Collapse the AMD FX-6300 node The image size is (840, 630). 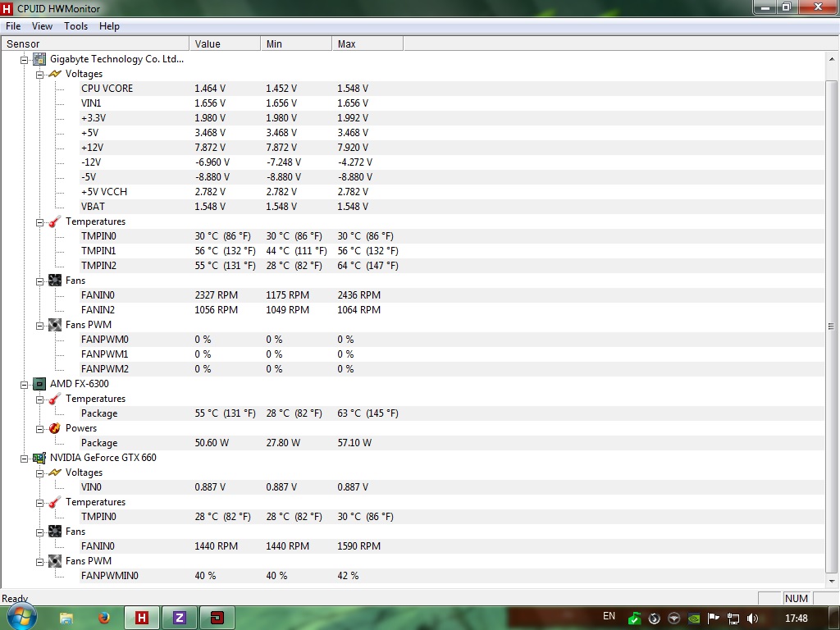click(24, 384)
